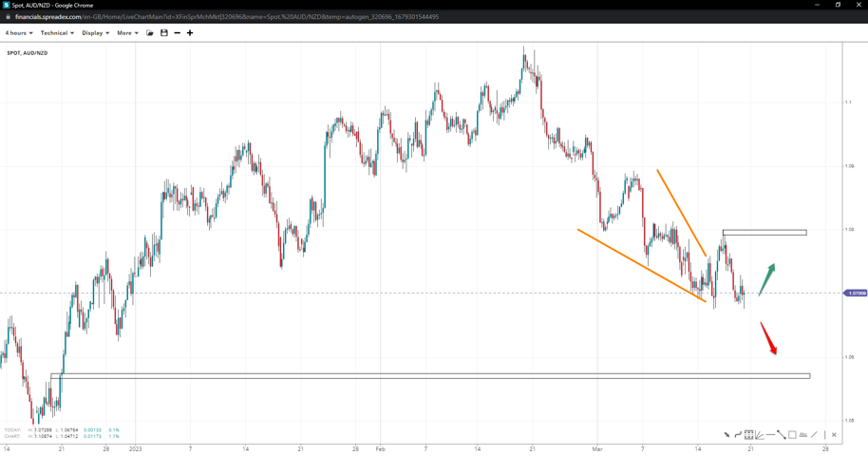
Task: Select the arrow drawing tool
Action: [727, 435]
